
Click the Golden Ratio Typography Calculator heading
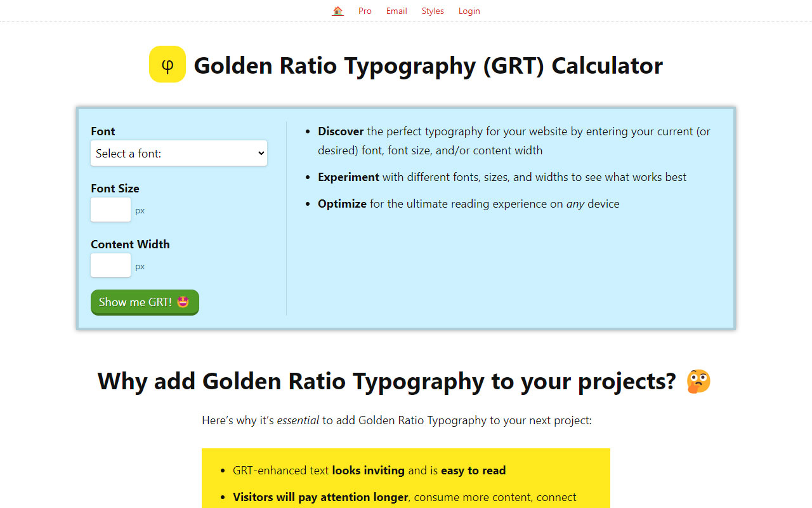tap(429, 65)
